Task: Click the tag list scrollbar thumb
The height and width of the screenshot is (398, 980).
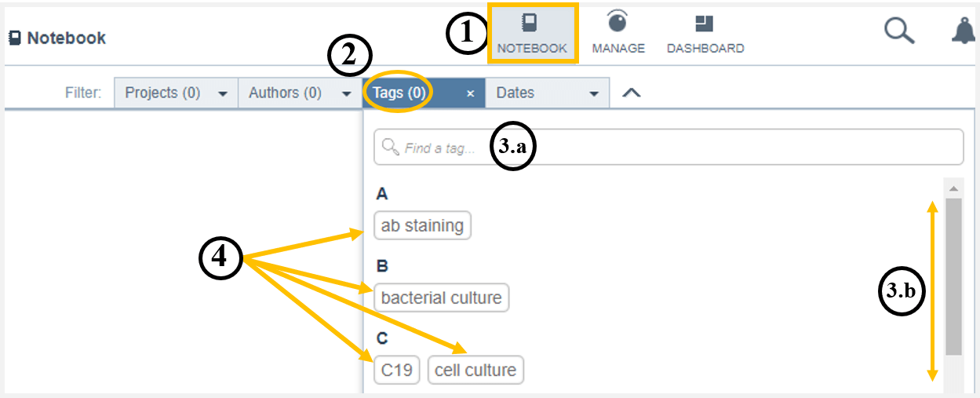Action: pos(953,276)
